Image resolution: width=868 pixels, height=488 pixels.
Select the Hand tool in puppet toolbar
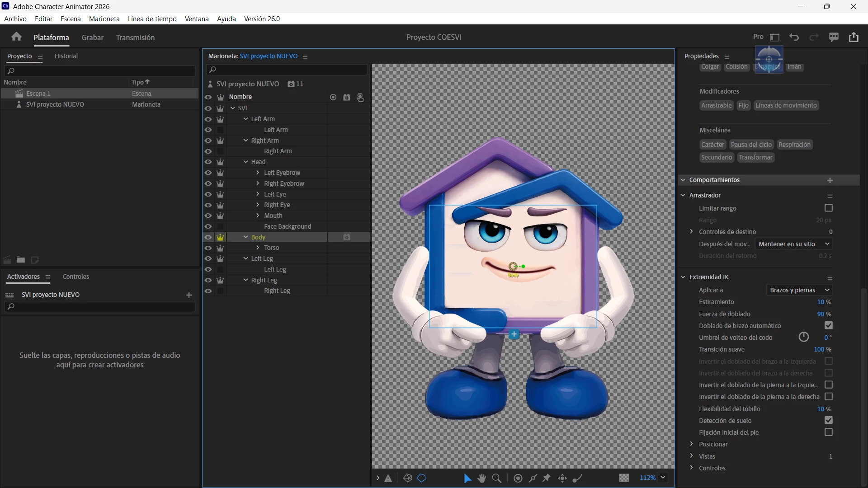tap(482, 478)
